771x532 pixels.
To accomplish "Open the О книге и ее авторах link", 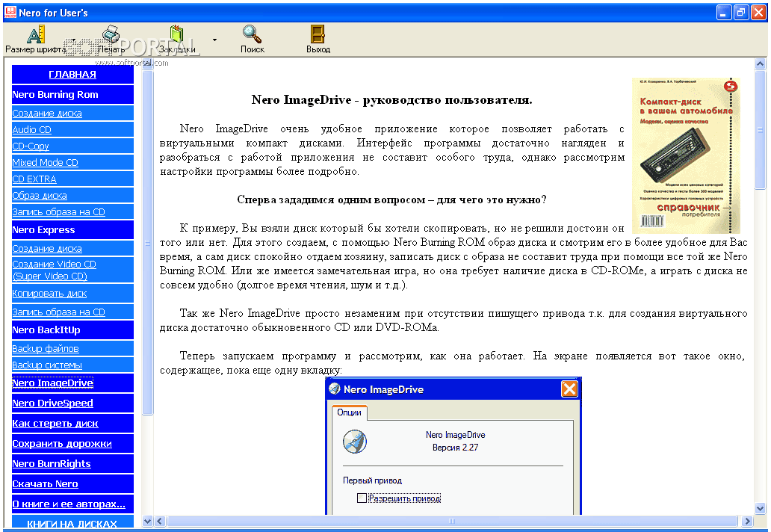I will [x=69, y=504].
